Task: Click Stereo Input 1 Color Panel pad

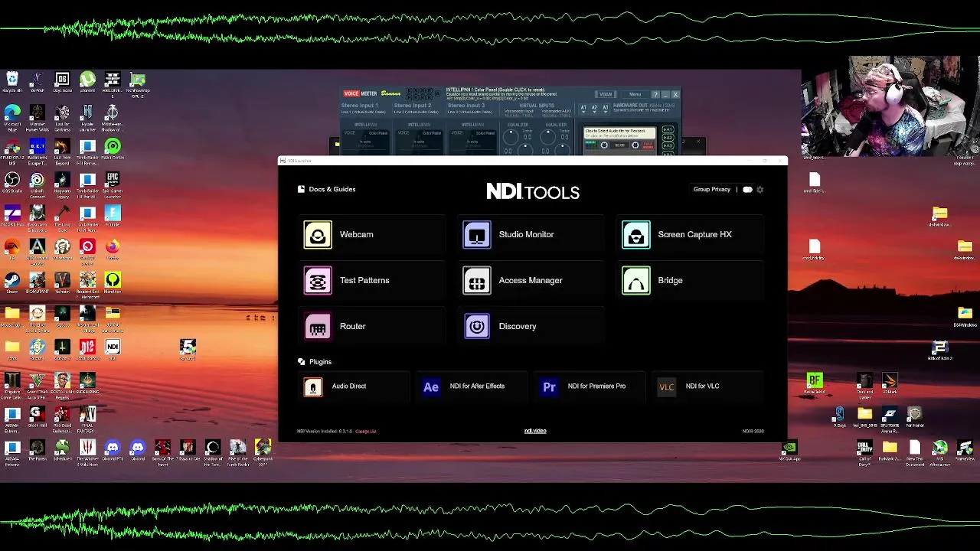Action: click(364, 141)
